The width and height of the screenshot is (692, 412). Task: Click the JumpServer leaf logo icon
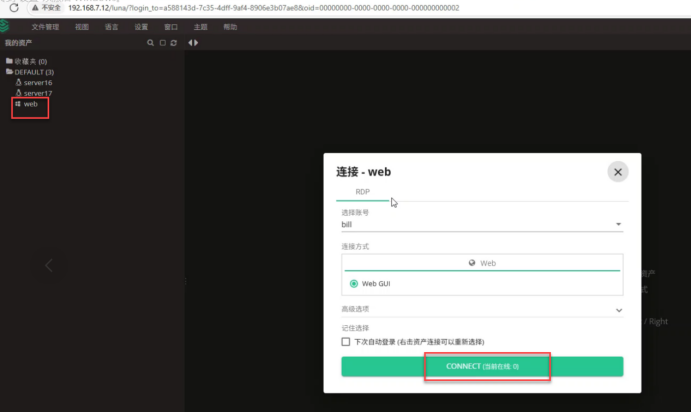[5, 27]
